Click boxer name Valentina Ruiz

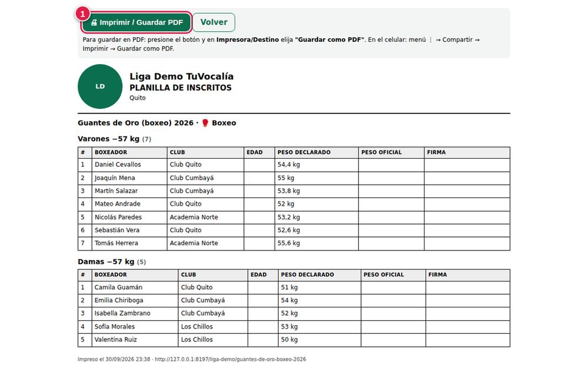pos(115,339)
